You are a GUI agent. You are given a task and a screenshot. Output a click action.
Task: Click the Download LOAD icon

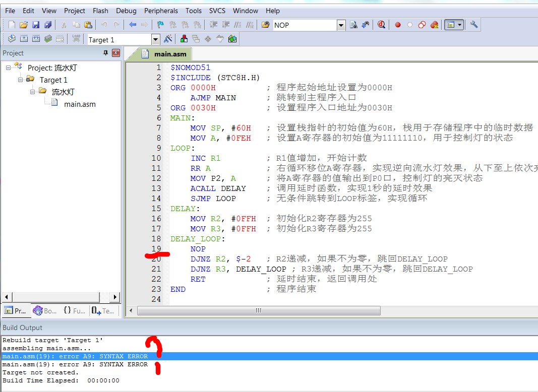tap(76, 39)
